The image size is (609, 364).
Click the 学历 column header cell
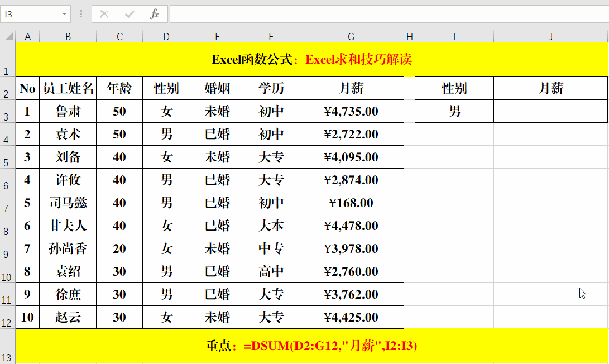point(271,88)
